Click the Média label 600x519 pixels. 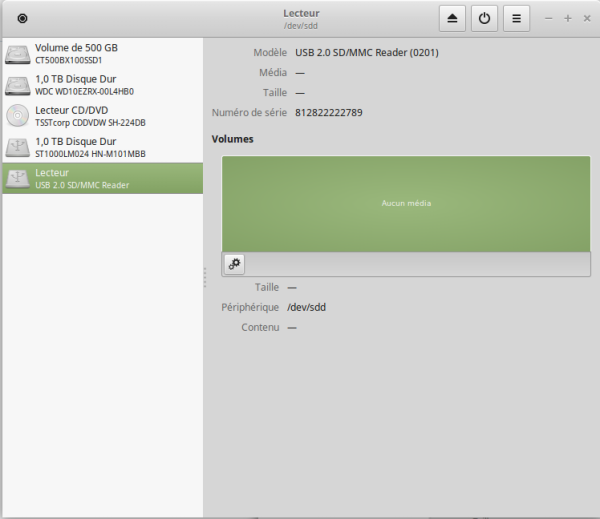tap(273, 72)
